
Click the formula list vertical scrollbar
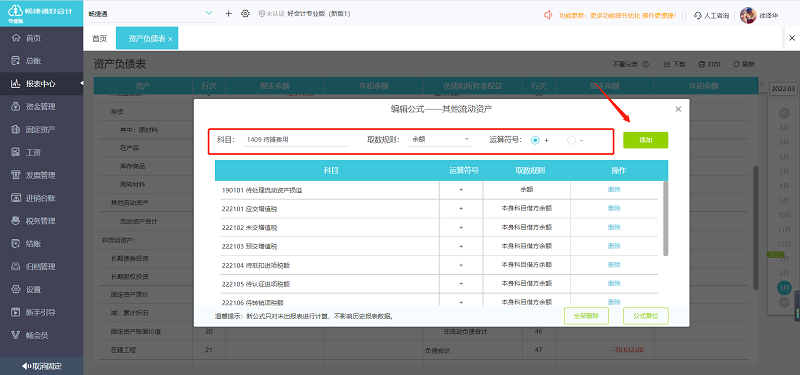pyautogui.click(x=665, y=218)
